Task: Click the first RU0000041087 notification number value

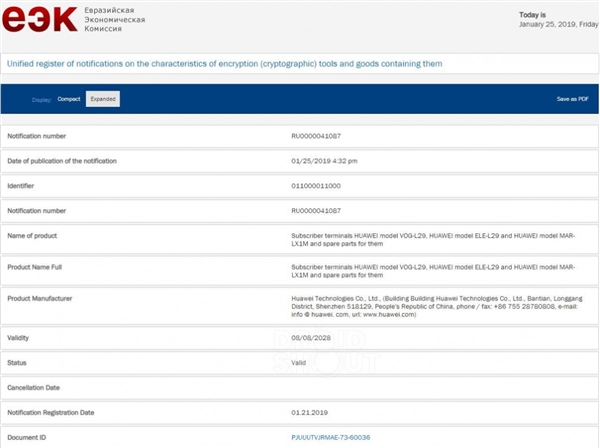Action: click(x=316, y=136)
